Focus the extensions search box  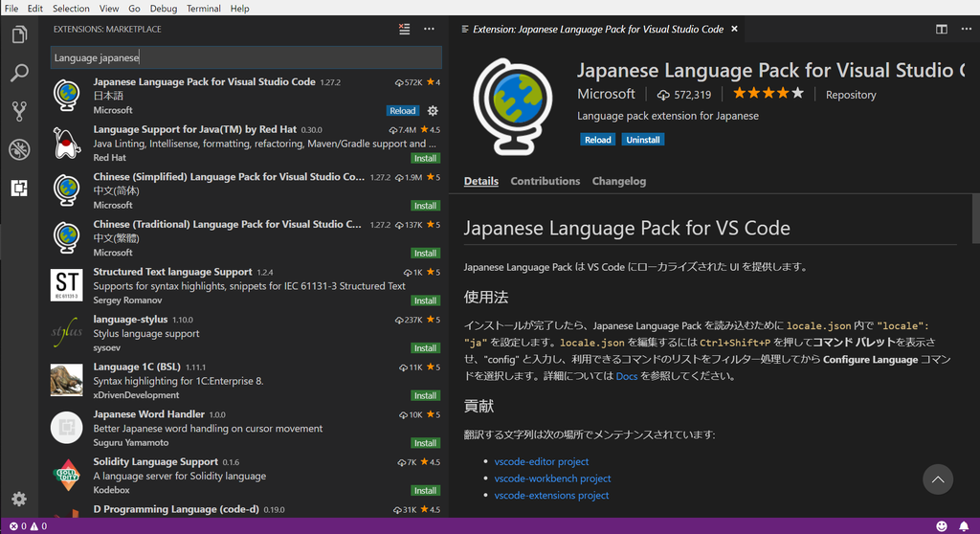[x=246, y=57]
